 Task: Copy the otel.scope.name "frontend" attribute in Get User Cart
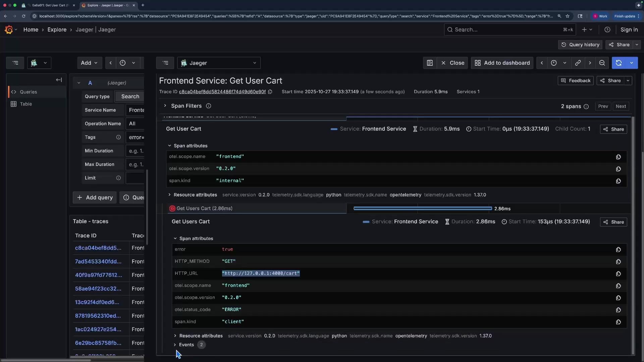tap(618, 157)
